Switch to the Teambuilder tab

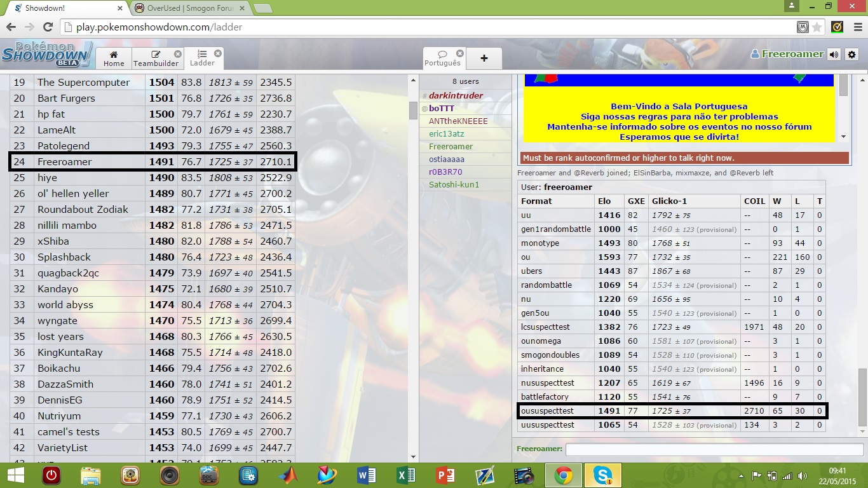tap(156, 58)
